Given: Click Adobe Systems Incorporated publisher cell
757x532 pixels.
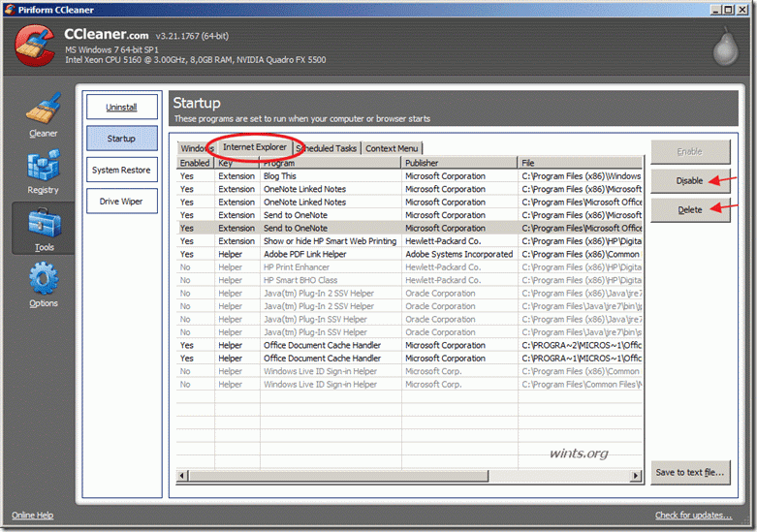Looking at the screenshot, I should tap(459, 254).
